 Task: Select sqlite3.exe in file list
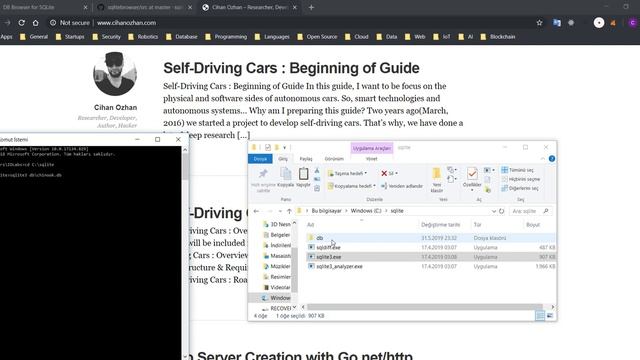[431, 257]
